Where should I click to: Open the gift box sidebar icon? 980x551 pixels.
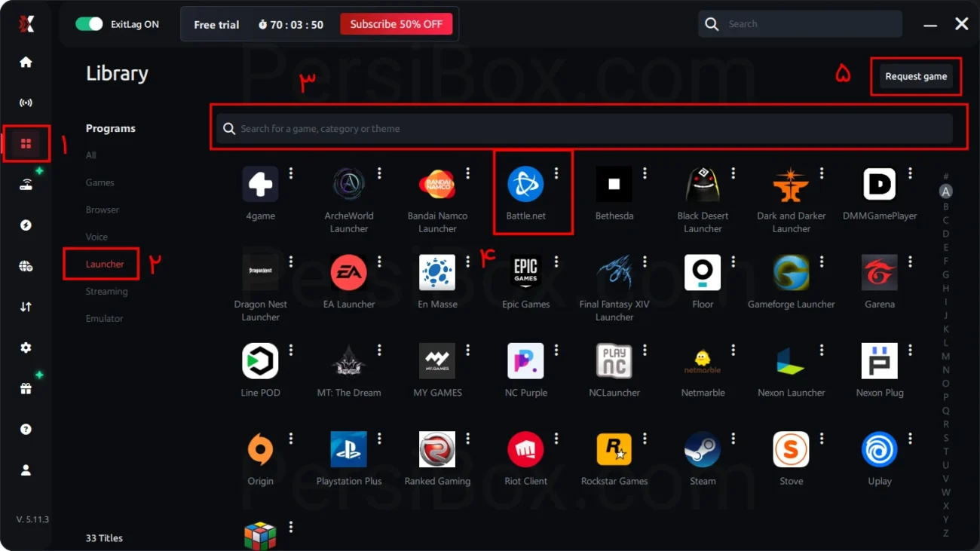point(26,389)
